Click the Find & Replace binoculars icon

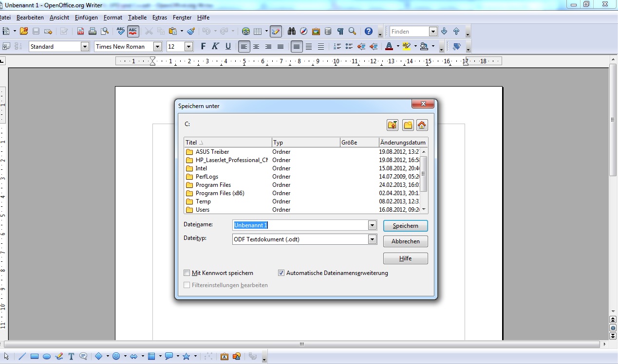pos(291,31)
